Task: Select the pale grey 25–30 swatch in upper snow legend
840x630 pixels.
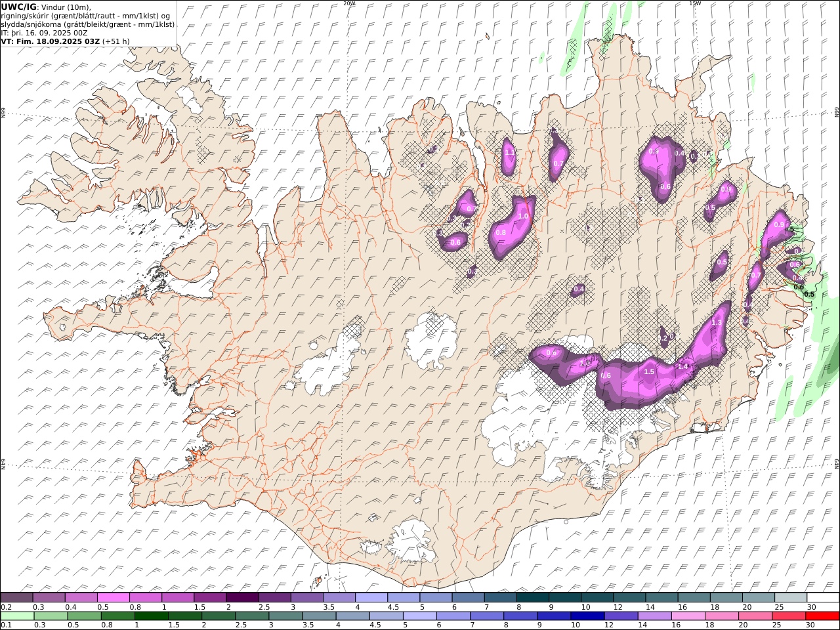Action: click(x=790, y=597)
